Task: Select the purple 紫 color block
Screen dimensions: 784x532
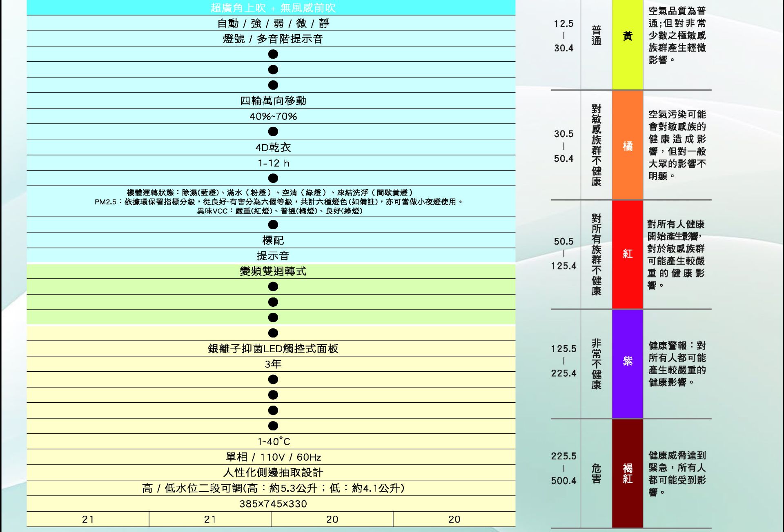Action: point(627,361)
